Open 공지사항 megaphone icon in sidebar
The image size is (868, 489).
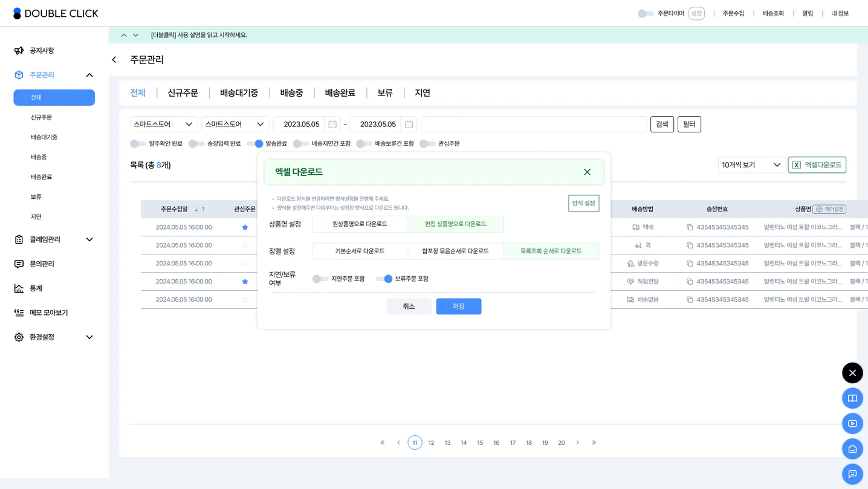click(19, 51)
